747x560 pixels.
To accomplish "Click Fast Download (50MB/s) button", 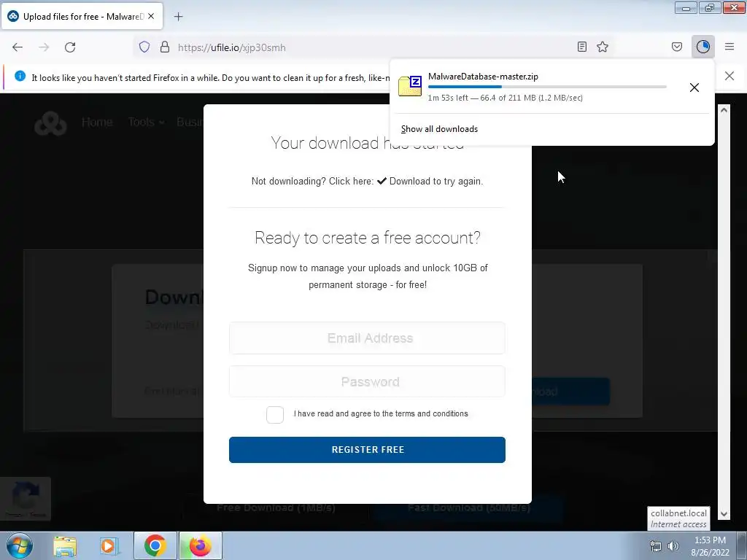I will coord(469,507).
